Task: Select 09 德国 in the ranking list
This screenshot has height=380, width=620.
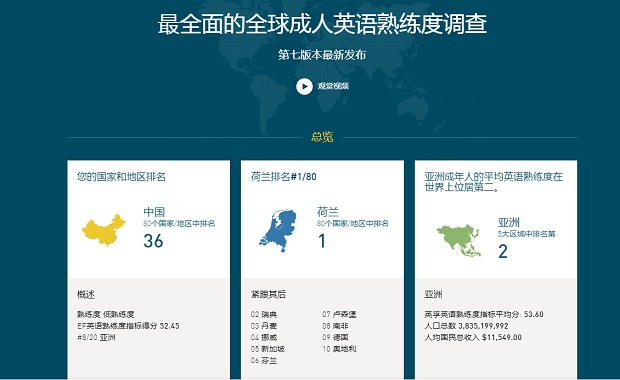Action: pyautogui.click(x=335, y=337)
